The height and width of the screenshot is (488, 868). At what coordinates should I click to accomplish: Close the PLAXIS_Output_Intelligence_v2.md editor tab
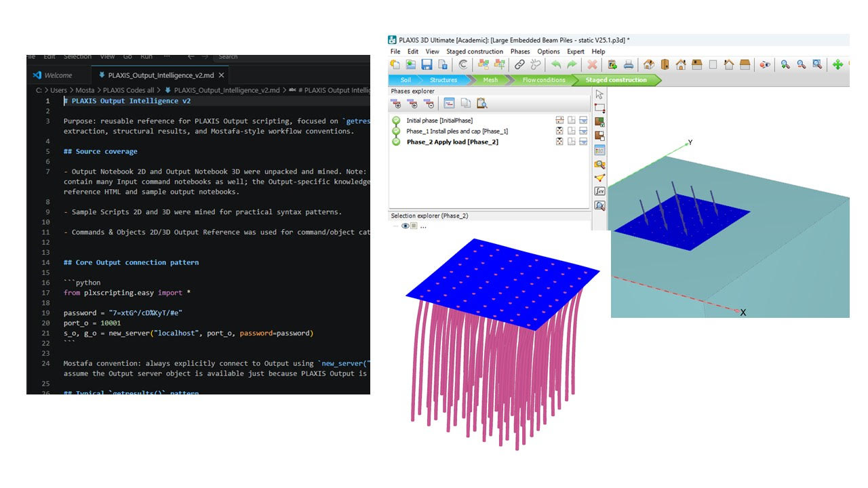click(x=222, y=75)
